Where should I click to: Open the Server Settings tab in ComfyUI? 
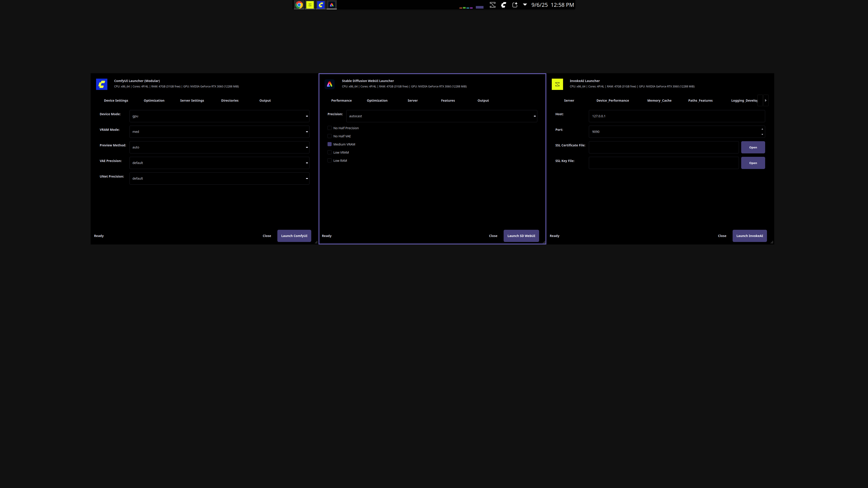coord(192,100)
